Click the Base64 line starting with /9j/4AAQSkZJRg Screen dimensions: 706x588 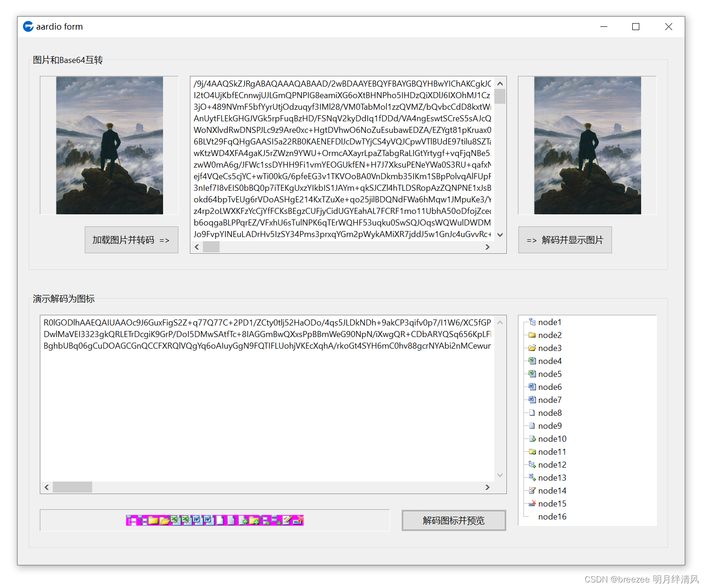[x=342, y=84]
